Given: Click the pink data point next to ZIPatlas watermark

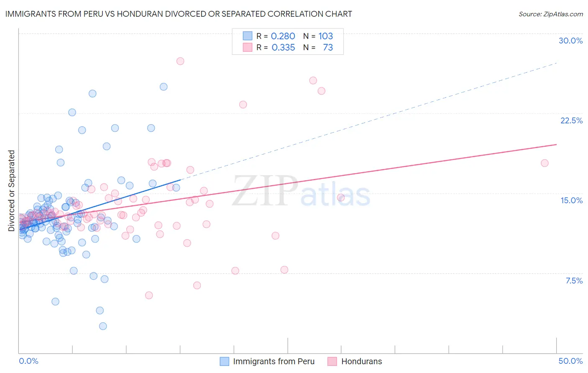Looking at the screenshot, I should coord(340,198).
